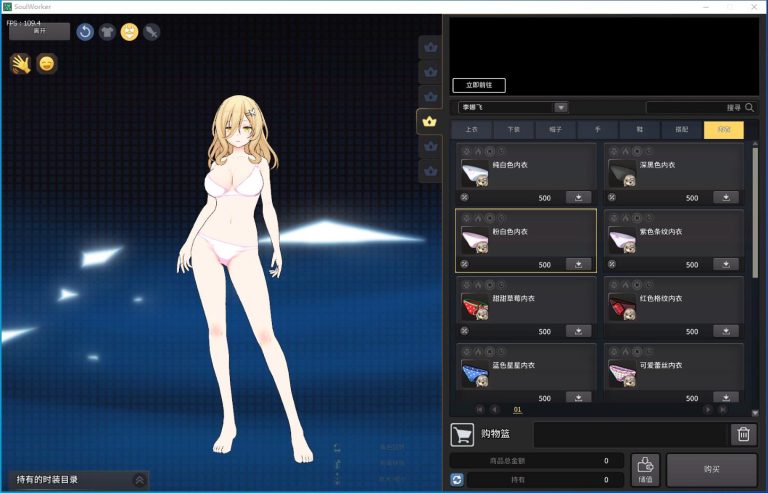Viewport: 768px width, 493px height.
Task: Play the waving hand gesture
Action: coord(21,64)
